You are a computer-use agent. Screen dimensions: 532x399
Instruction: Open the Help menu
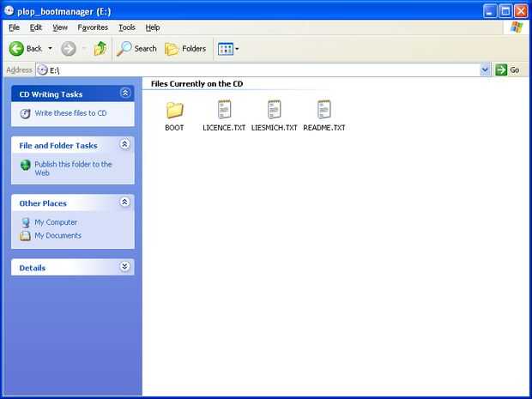coord(153,27)
